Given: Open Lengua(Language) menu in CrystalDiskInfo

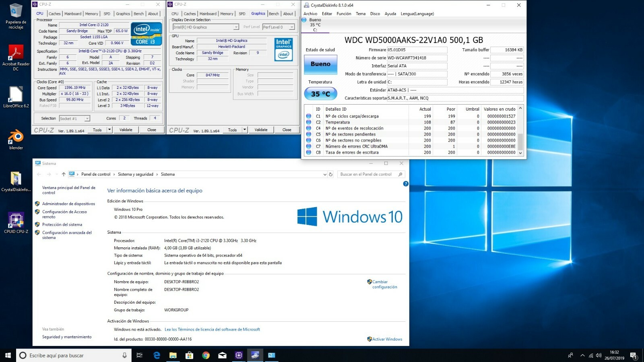Looking at the screenshot, I should (417, 14).
